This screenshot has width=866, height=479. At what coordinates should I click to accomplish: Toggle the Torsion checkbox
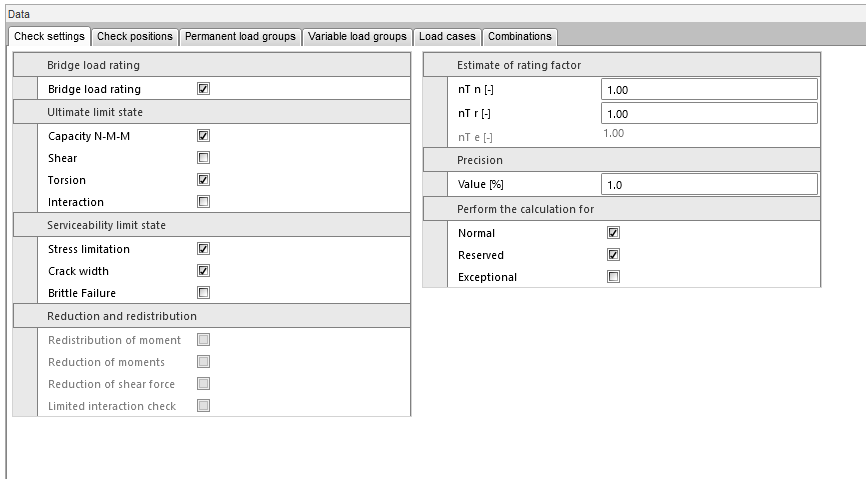pos(204,180)
